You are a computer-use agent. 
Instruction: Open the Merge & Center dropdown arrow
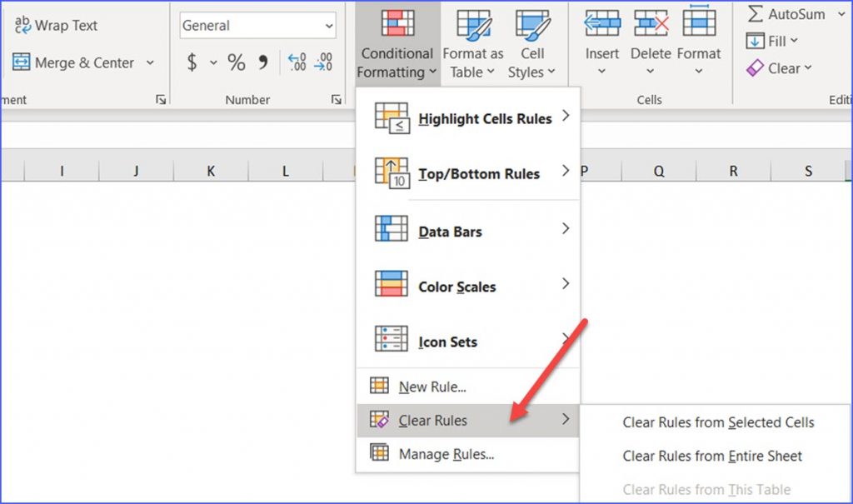pyautogui.click(x=151, y=62)
